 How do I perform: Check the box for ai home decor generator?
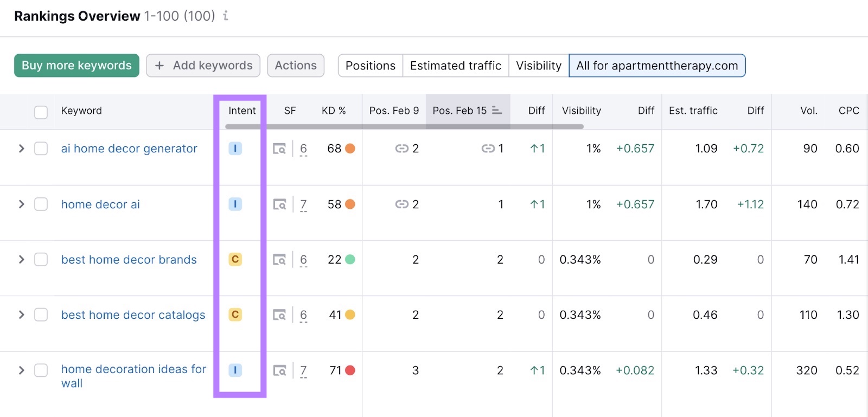tap(41, 149)
